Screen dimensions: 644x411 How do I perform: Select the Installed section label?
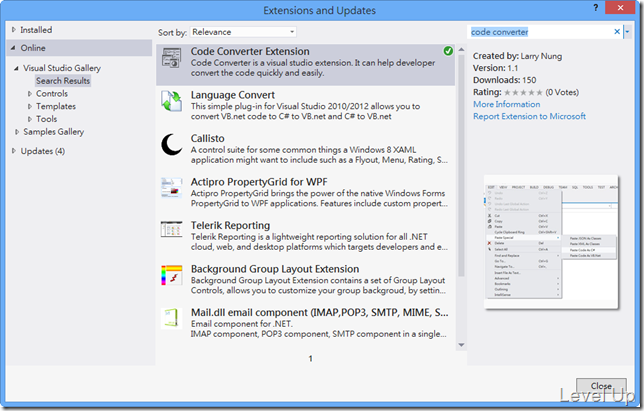pyautogui.click(x=36, y=30)
